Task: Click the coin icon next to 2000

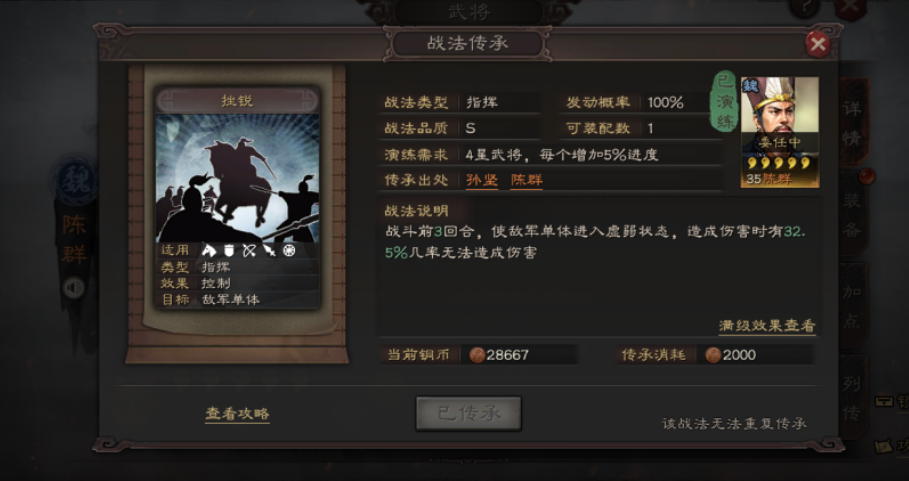Action: click(713, 355)
